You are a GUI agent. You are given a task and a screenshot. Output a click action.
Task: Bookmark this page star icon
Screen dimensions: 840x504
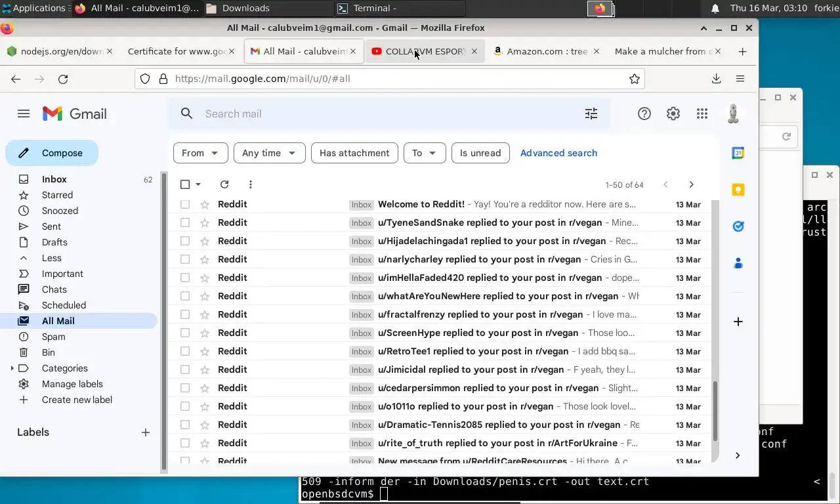tap(635, 79)
